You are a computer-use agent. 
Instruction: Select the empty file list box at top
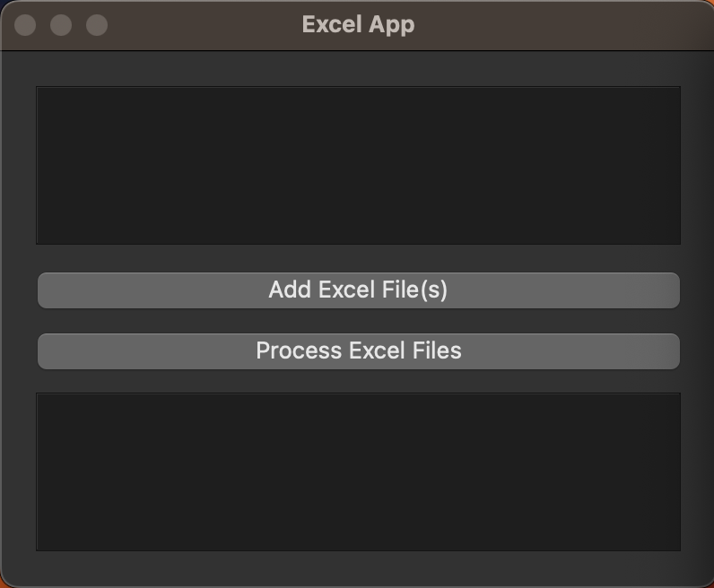(x=359, y=165)
